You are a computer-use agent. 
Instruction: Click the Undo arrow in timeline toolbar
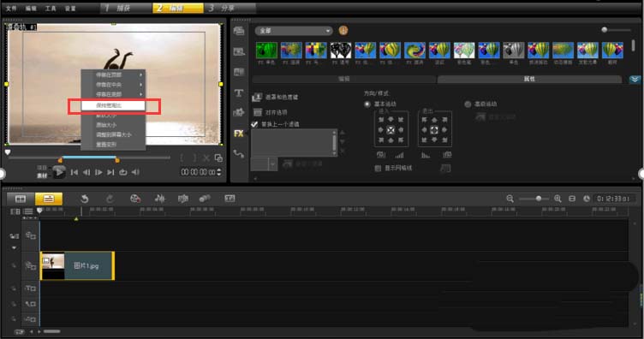tap(85, 199)
